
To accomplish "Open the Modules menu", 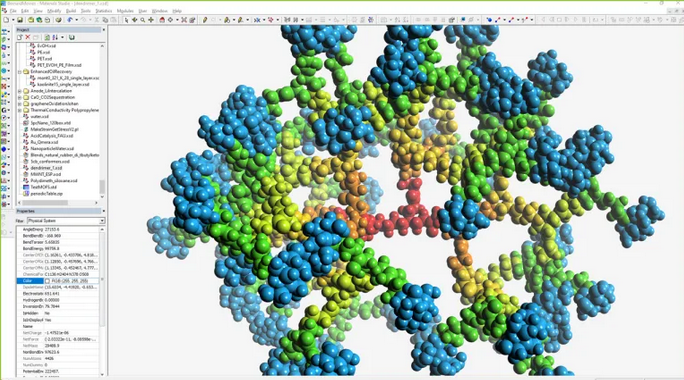I will tap(125, 11).
